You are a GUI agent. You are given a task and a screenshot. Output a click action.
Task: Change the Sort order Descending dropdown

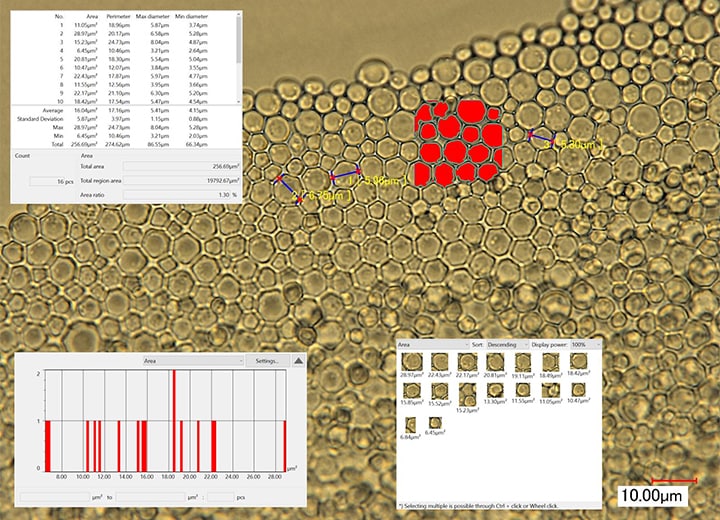pos(507,342)
